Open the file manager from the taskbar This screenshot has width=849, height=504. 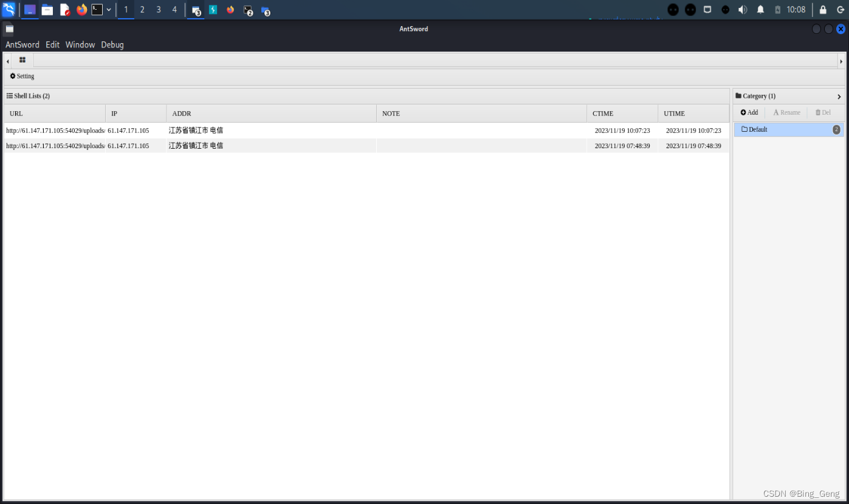click(x=47, y=10)
